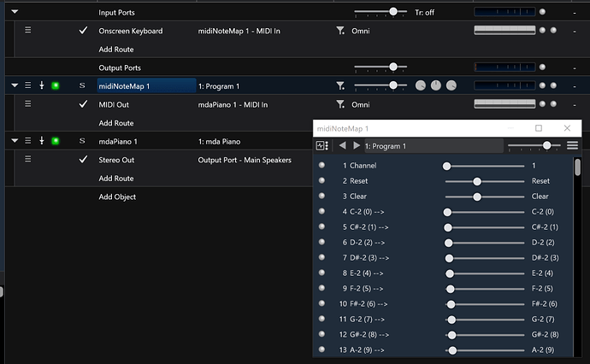Collapse the mdaPiano 1 rack slot
Image resolution: width=590 pixels, height=364 pixels.
tap(15, 141)
